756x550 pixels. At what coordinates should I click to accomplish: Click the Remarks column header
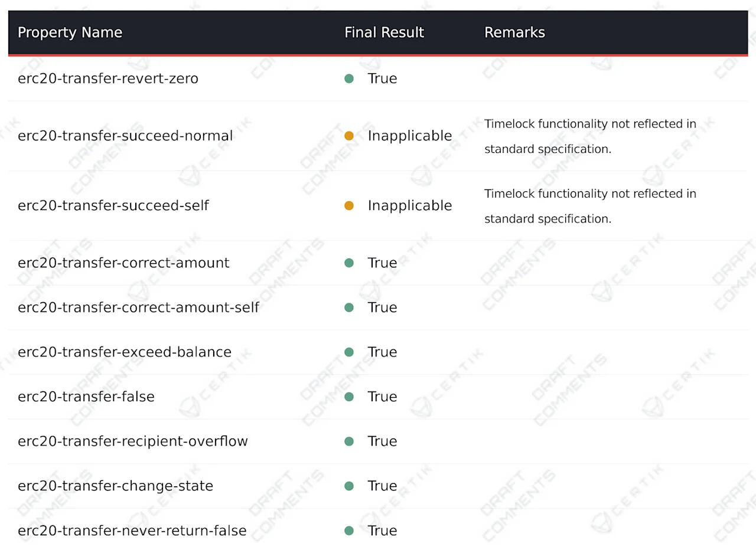pyautogui.click(x=514, y=32)
